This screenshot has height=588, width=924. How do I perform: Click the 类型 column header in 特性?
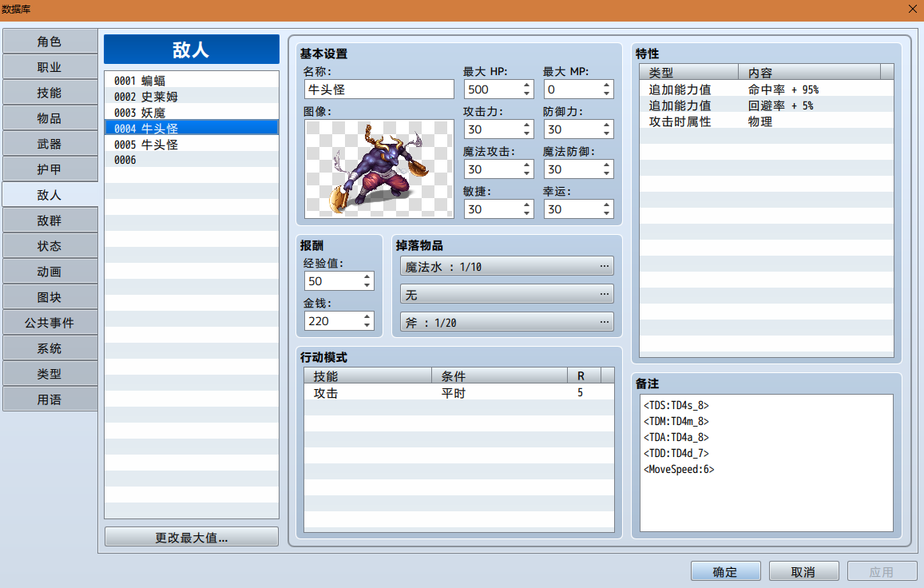point(689,73)
